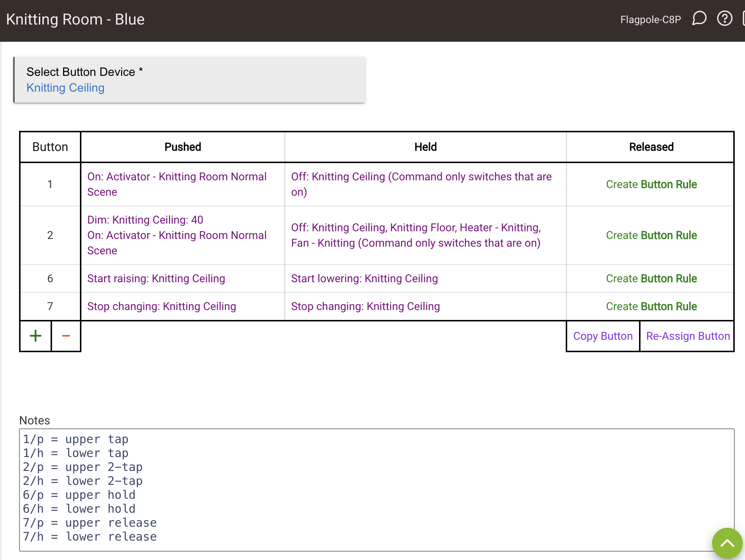745x560 pixels.
Task: Open Start lowering: Knitting Ceiling action
Action: pyautogui.click(x=364, y=279)
